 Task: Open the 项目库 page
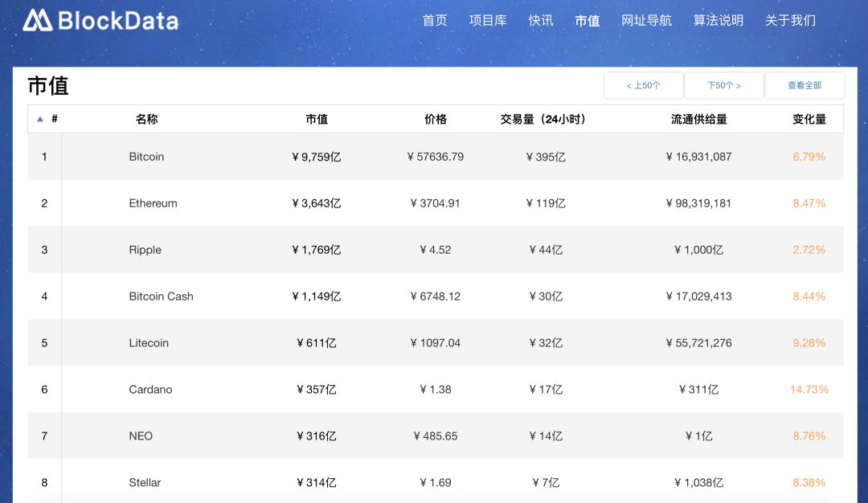[x=488, y=20]
